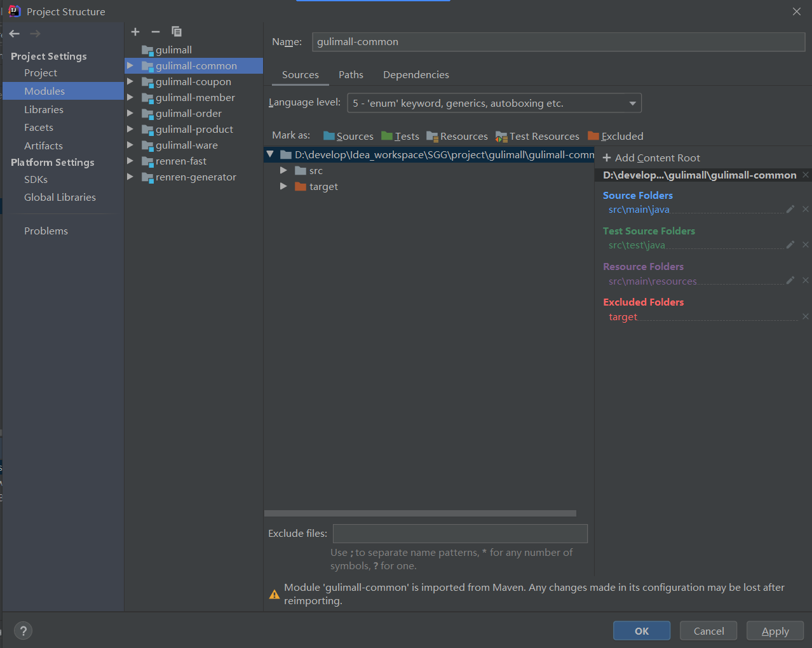Expand the gulimall-common module
Viewport: 812px width, 648px height.
(x=130, y=65)
